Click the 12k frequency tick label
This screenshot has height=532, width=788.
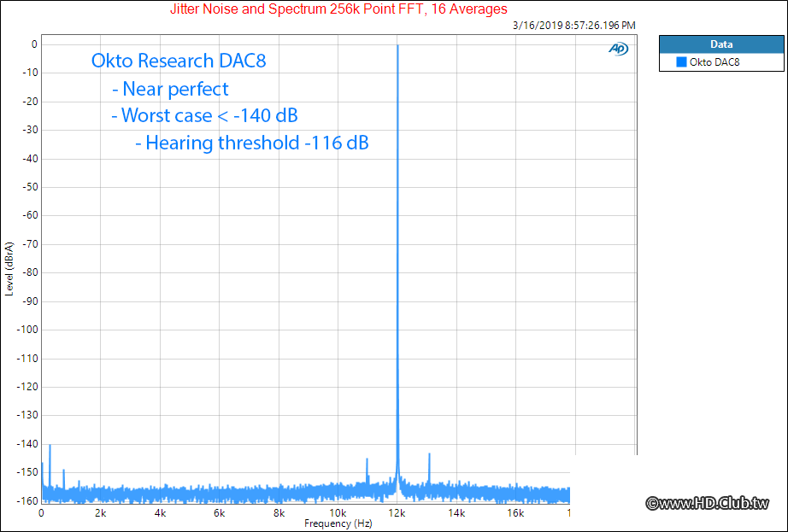click(x=397, y=513)
